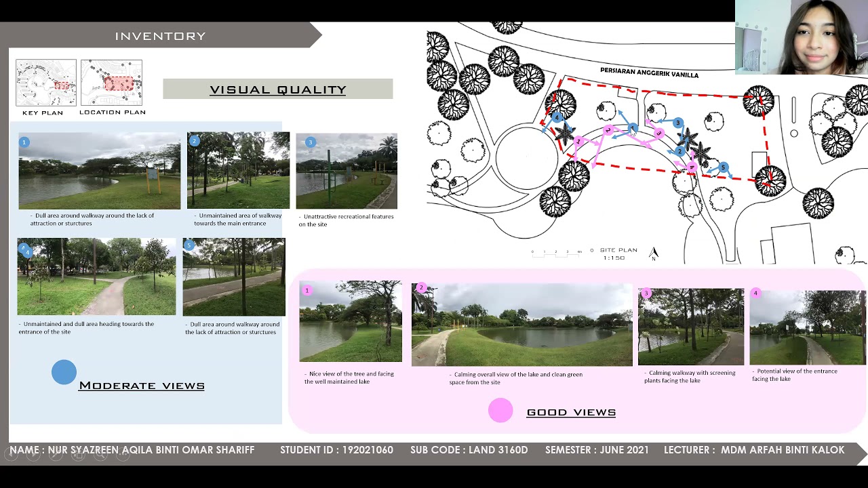This screenshot has height=488, width=868.
Task: Select pink marker 3 on site plan
Action: 658,133
